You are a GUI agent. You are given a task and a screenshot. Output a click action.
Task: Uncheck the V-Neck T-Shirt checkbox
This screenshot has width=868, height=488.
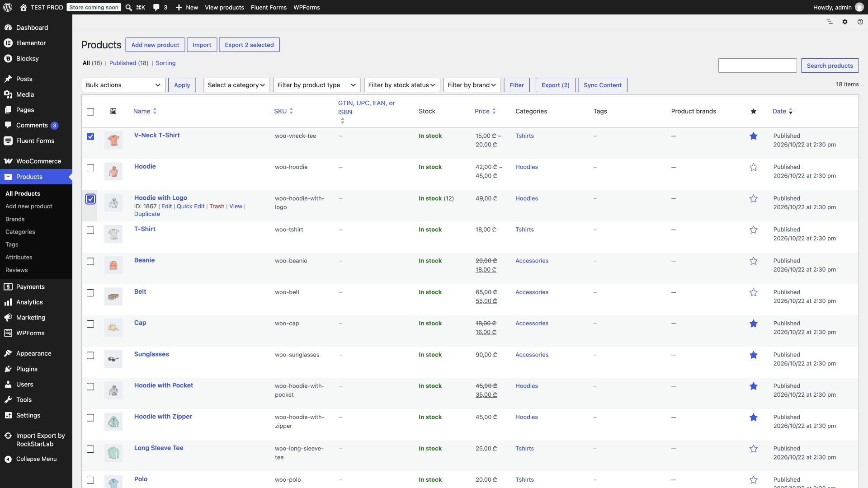click(90, 136)
